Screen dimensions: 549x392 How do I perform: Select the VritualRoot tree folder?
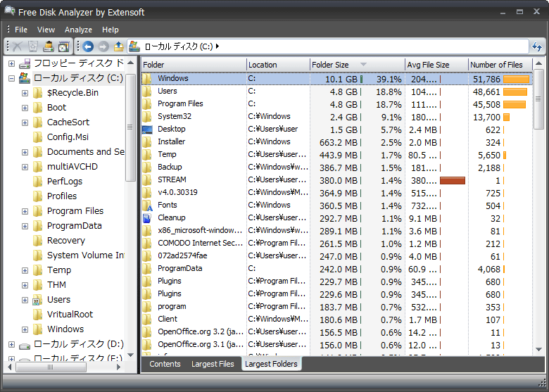click(70, 315)
